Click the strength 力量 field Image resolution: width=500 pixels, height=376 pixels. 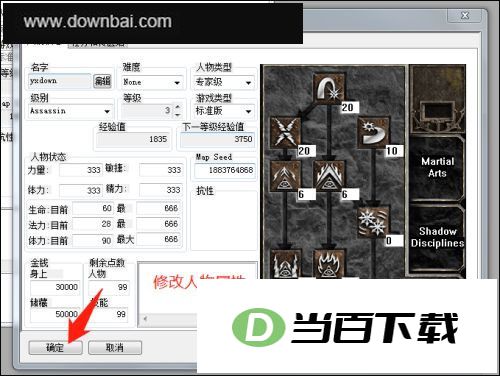pos(80,170)
